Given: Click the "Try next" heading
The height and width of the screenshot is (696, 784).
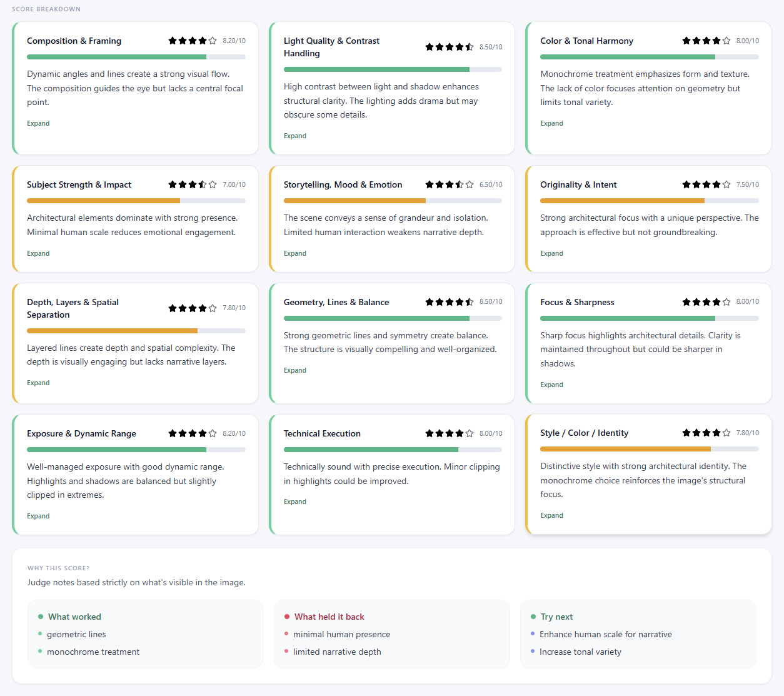Looking at the screenshot, I should pyautogui.click(x=556, y=617).
